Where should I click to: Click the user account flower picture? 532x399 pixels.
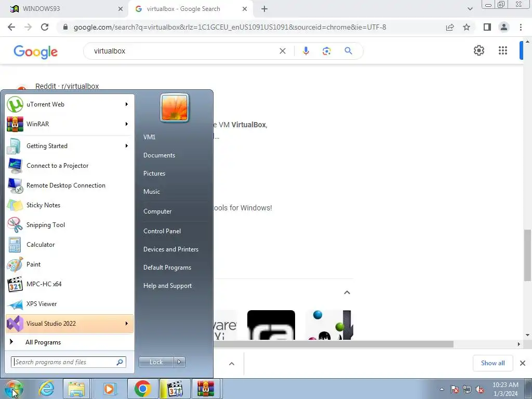[175, 108]
